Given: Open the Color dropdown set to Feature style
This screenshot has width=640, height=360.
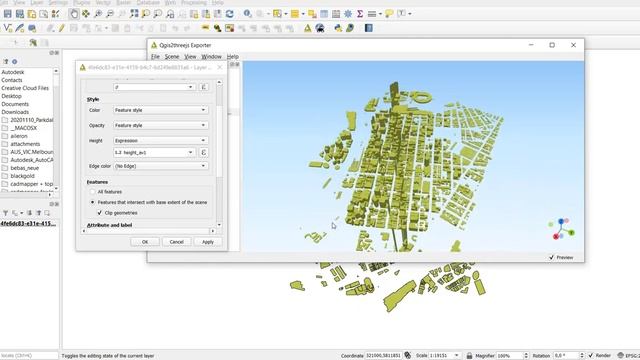Looking at the screenshot, I should click(x=161, y=110).
